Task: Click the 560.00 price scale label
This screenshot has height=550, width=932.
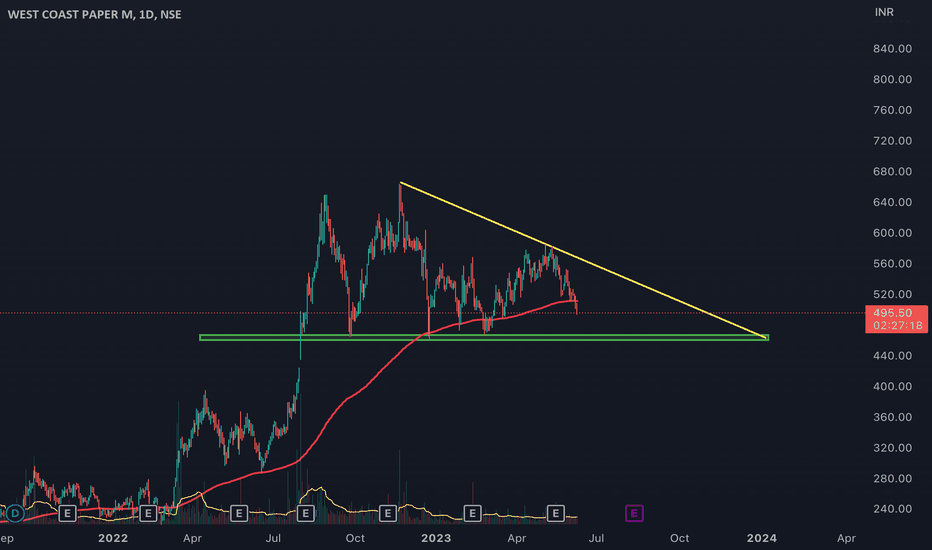Action: 892,263
